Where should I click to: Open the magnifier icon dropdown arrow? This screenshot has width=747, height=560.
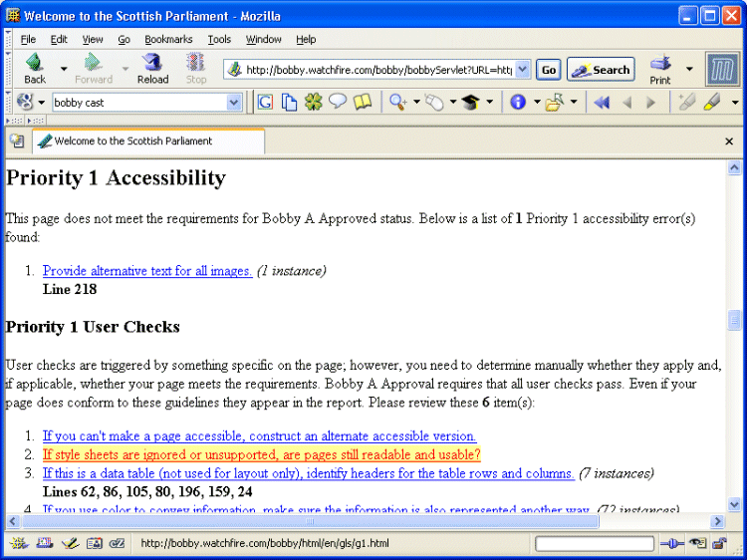pyautogui.click(x=416, y=102)
